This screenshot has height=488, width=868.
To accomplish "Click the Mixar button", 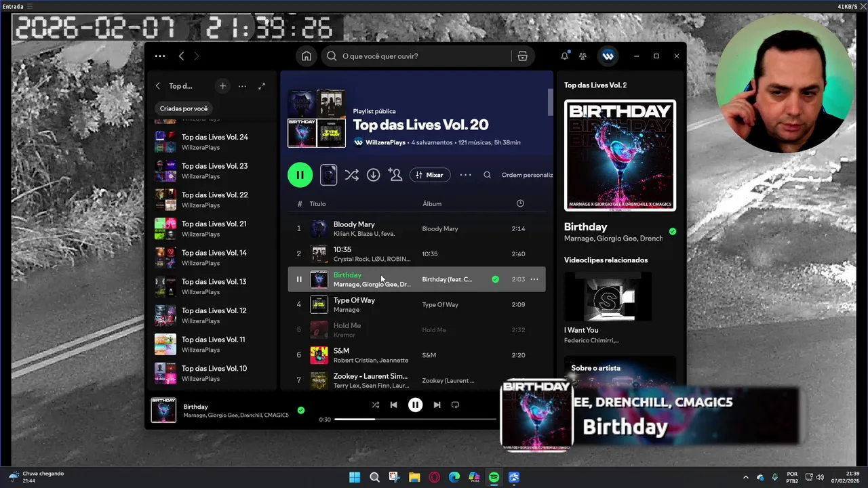I will tap(429, 175).
